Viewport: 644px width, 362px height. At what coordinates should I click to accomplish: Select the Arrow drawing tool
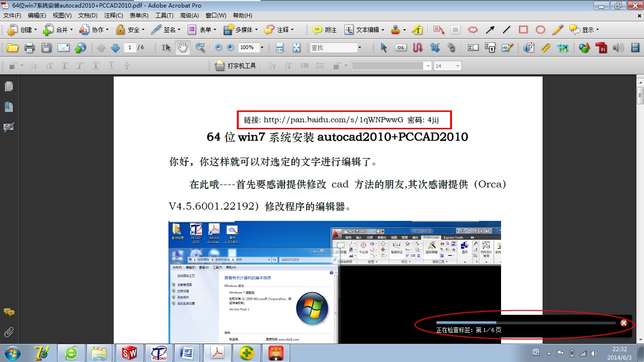click(490, 30)
